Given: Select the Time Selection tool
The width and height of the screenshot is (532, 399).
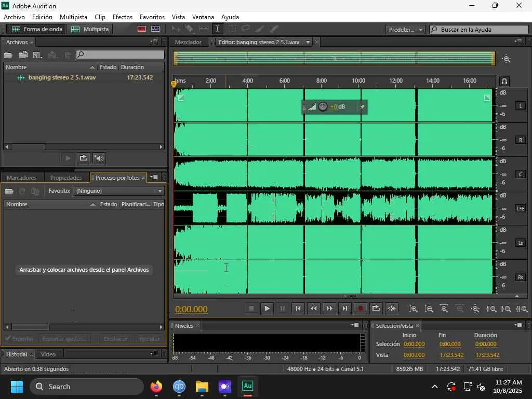Looking at the screenshot, I should click(217, 29).
